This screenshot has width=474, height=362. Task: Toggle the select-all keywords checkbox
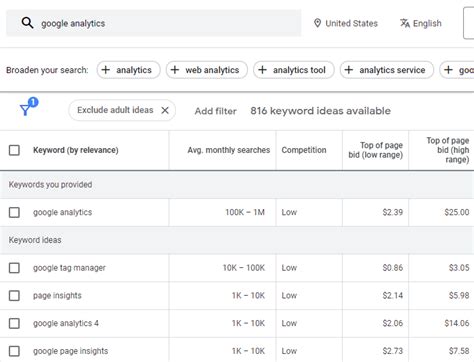click(14, 150)
